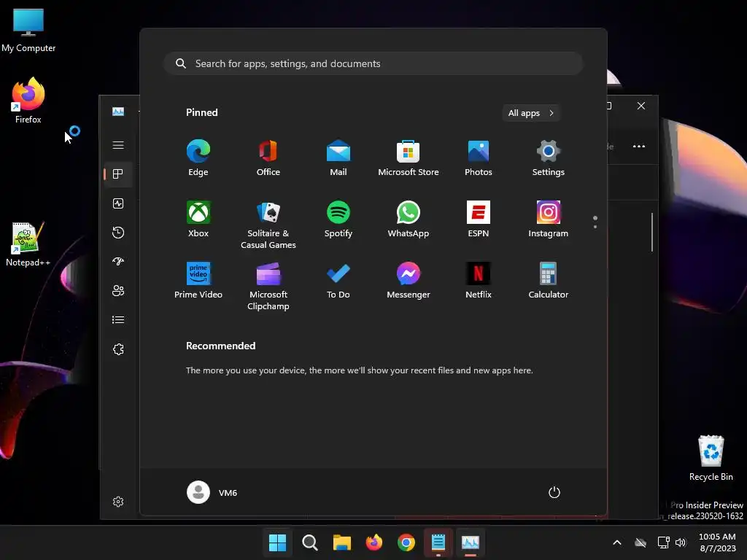Select Task Manager Performance tab icon
This screenshot has height=560, width=747.
tap(118, 203)
